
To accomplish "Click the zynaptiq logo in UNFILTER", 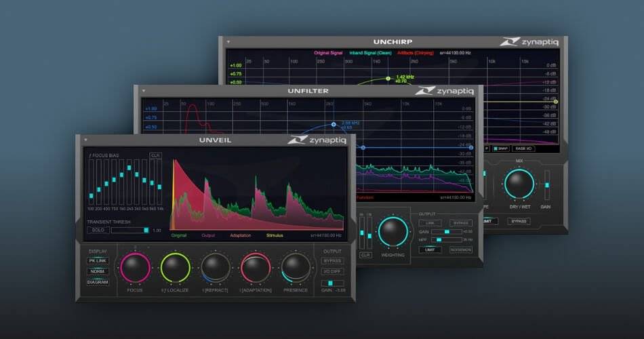I will click(444, 91).
